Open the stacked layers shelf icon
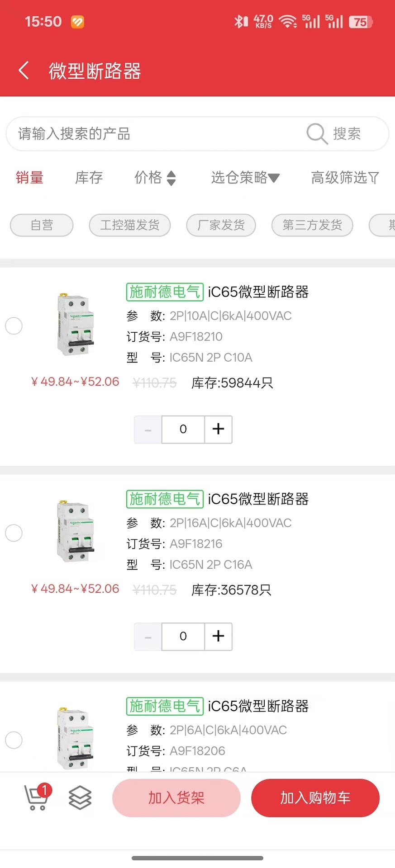 point(80,797)
